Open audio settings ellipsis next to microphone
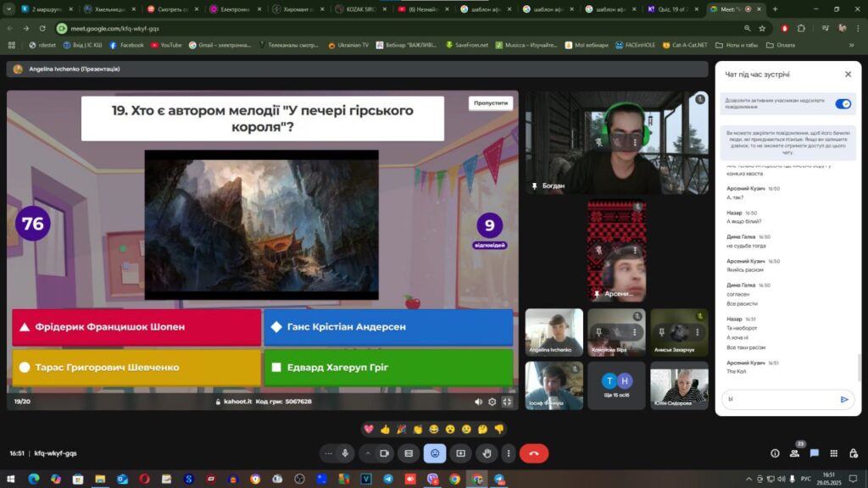Screen dimensions: 868x488 [x=328, y=453]
